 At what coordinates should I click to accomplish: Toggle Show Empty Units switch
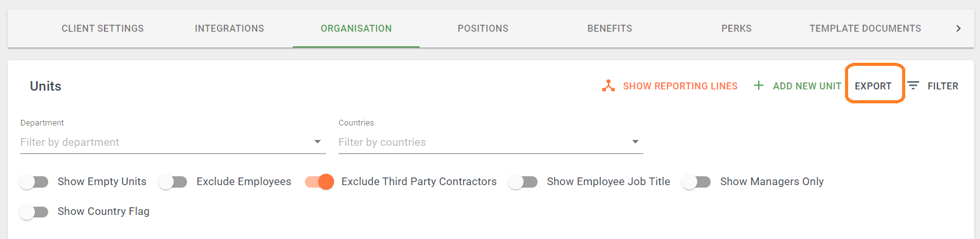[x=34, y=182]
